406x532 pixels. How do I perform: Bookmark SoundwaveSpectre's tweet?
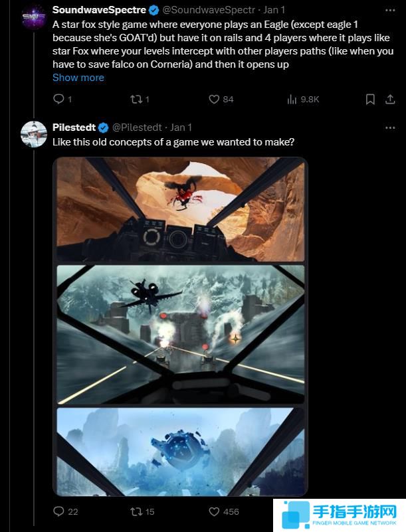[x=370, y=99]
